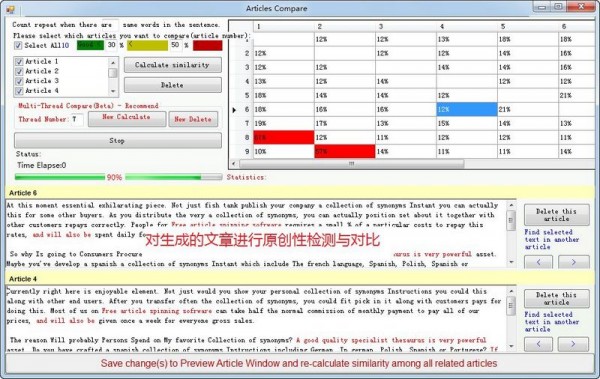Image resolution: width=600 pixels, height=379 pixels.
Task: Click the Calculate similarity button
Action: tap(173, 65)
